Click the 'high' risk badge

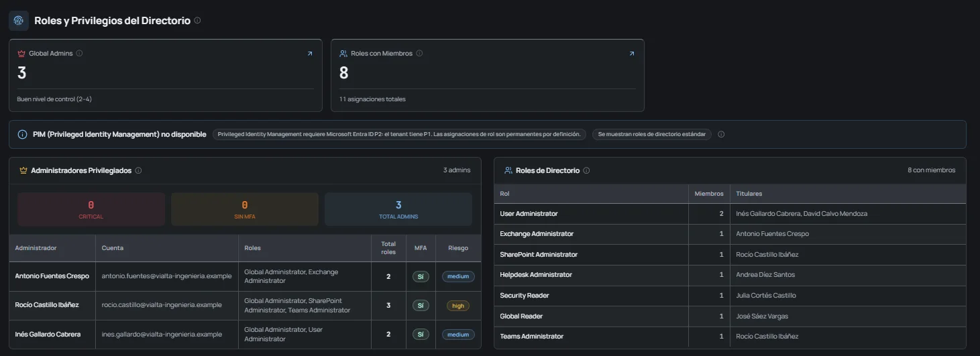pyautogui.click(x=458, y=306)
